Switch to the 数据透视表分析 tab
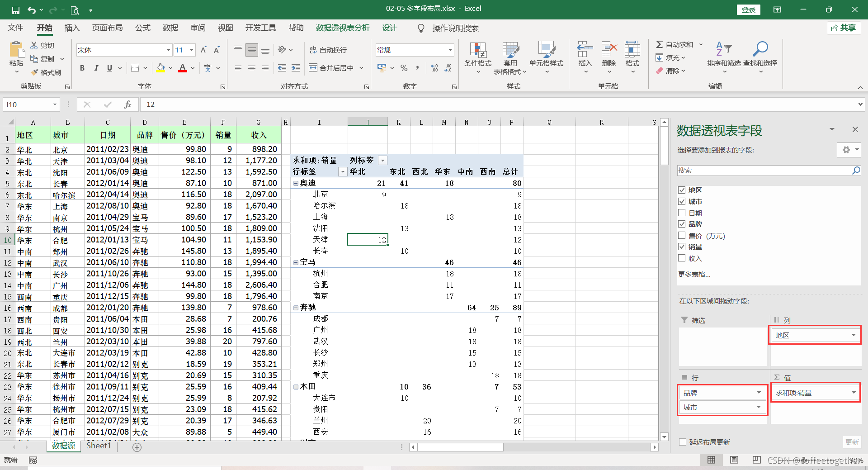868x470 pixels. 343,28
